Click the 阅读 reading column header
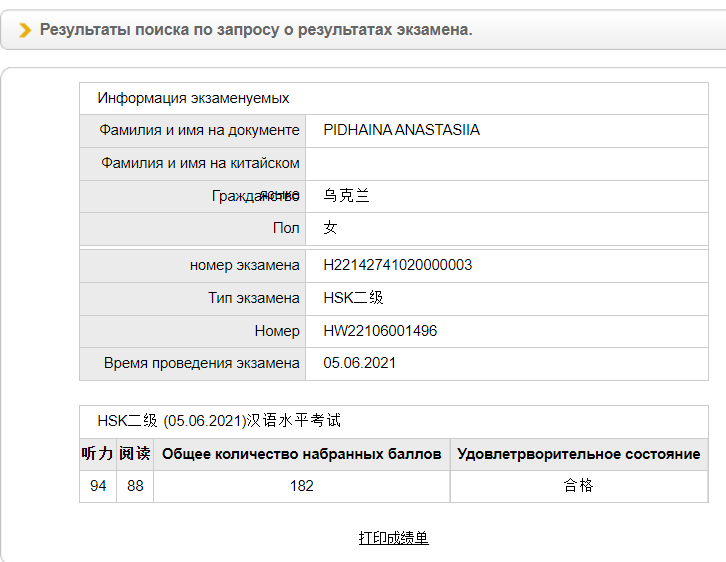The height and width of the screenshot is (562, 726). tap(135, 454)
